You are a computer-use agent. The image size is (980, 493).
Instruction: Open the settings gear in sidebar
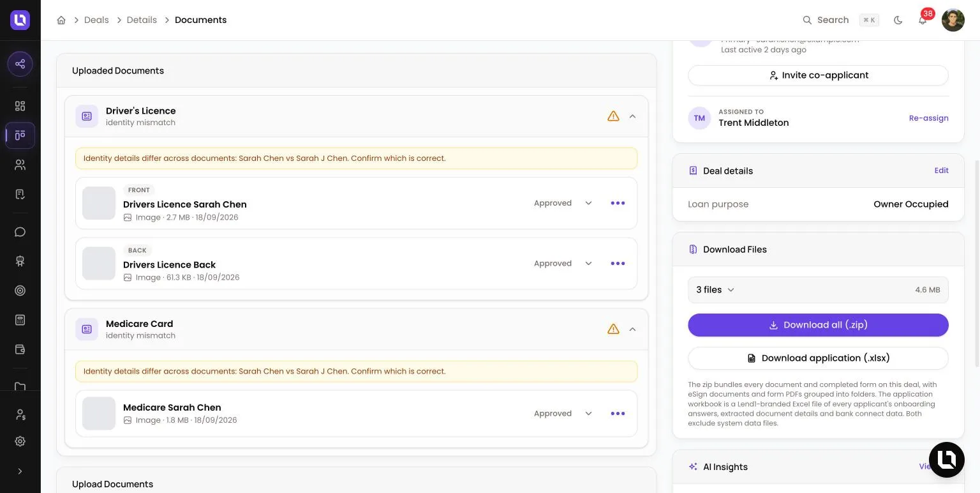point(20,441)
